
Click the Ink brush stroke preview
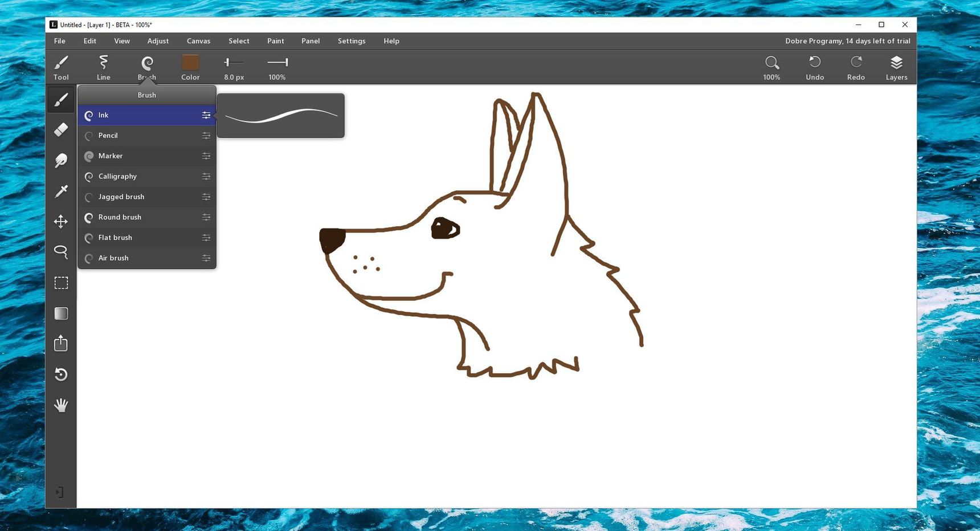[281, 116]
